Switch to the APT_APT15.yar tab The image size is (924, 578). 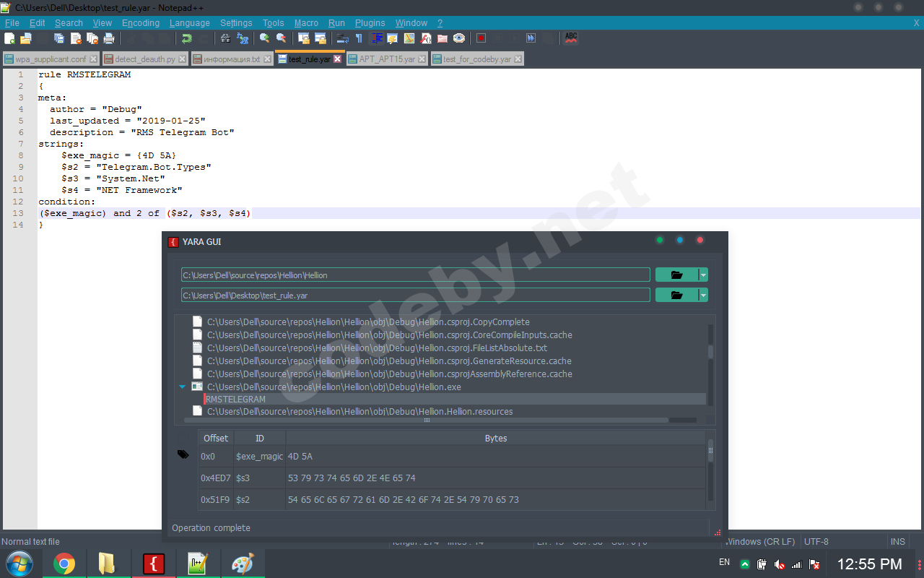click(387, 59)
